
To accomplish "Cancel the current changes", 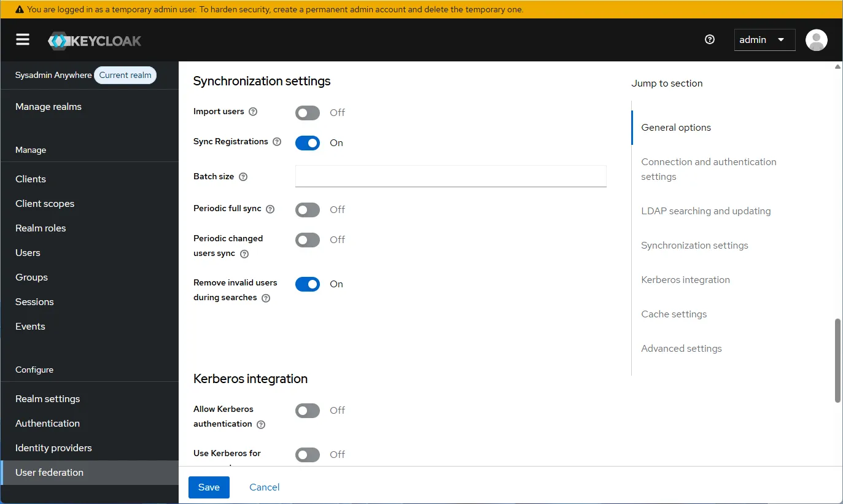I will pyautogui.click(x=264, y=487).
